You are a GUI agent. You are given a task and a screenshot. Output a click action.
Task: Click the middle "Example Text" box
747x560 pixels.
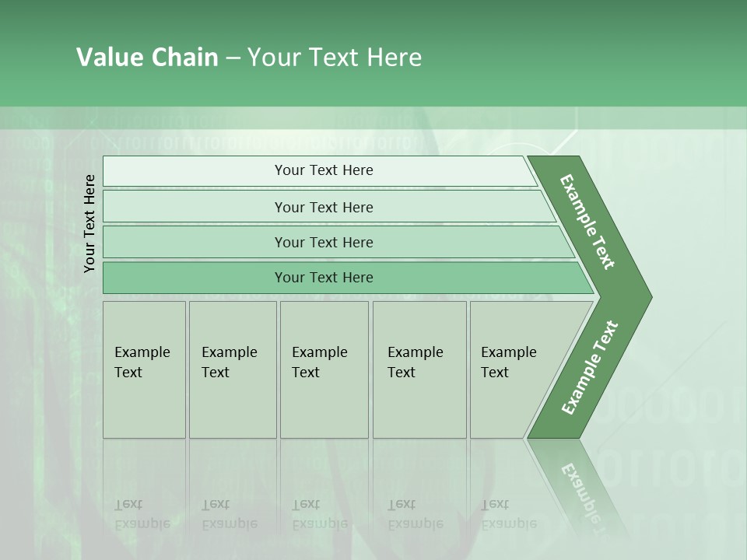pos(323,369)
